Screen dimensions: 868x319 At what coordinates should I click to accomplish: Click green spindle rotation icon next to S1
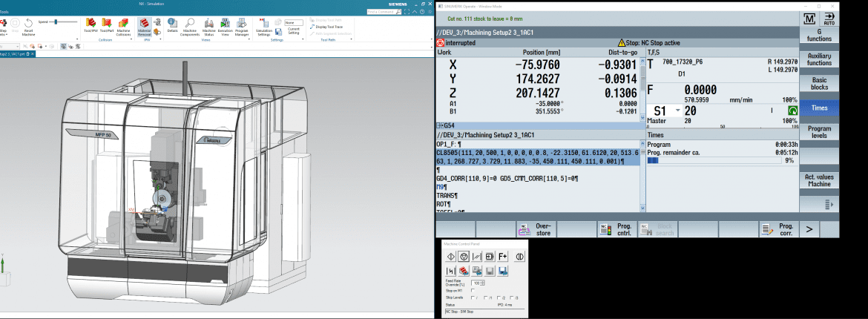coord(793,111)
